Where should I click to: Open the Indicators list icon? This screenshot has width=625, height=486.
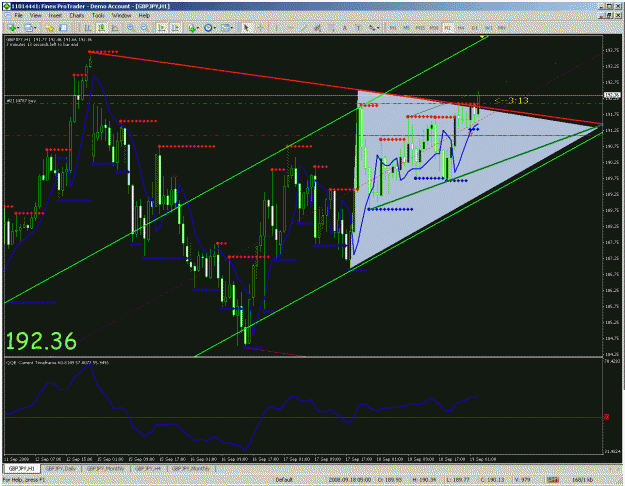pyautogui.click(x=192, y=28)
